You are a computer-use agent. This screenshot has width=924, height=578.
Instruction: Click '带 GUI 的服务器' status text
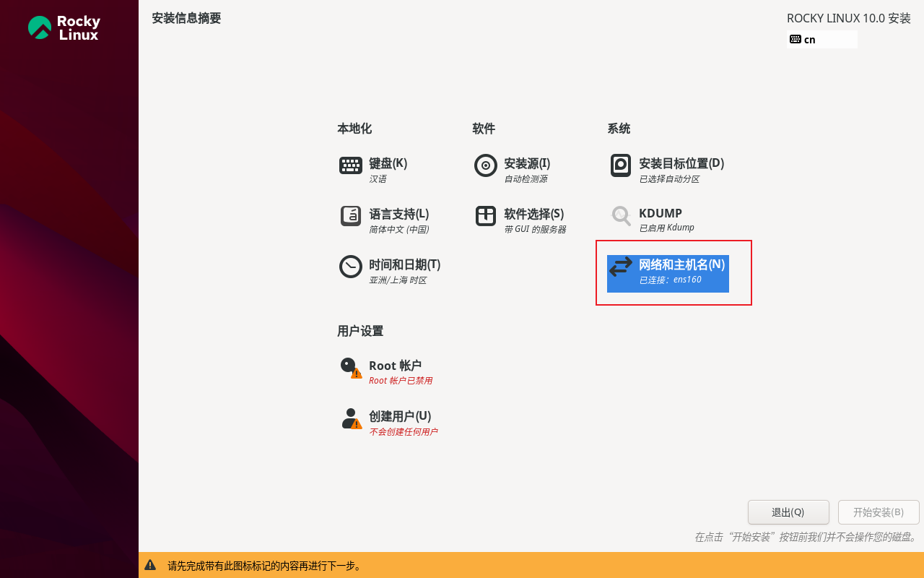coord(535,229)
